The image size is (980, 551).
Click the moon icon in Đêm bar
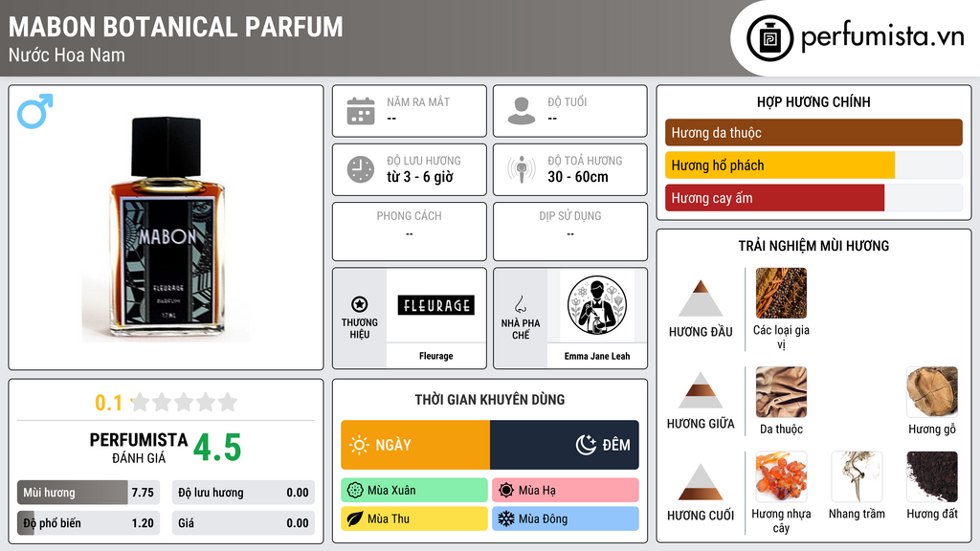(x=586, y=445)
